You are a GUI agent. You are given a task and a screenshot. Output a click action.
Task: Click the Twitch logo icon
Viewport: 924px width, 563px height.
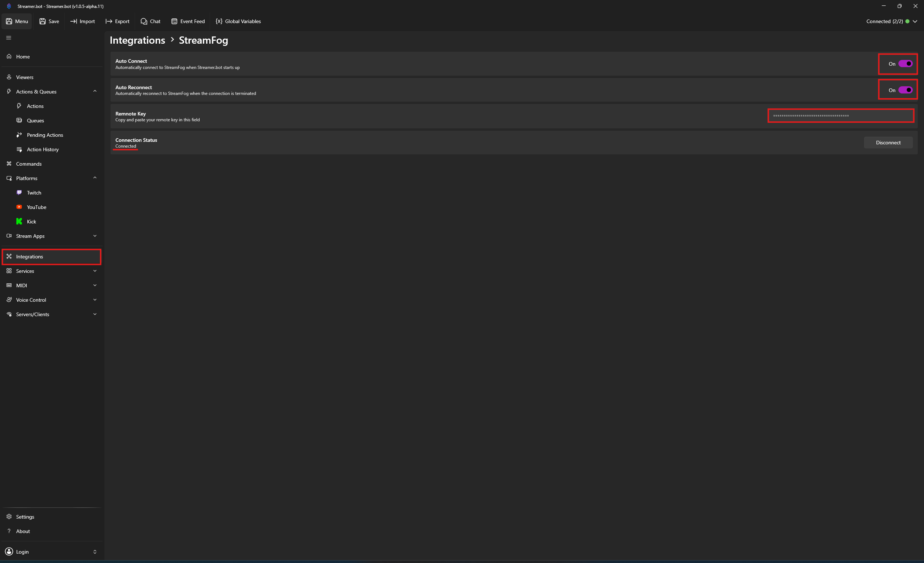click(19, 192)
